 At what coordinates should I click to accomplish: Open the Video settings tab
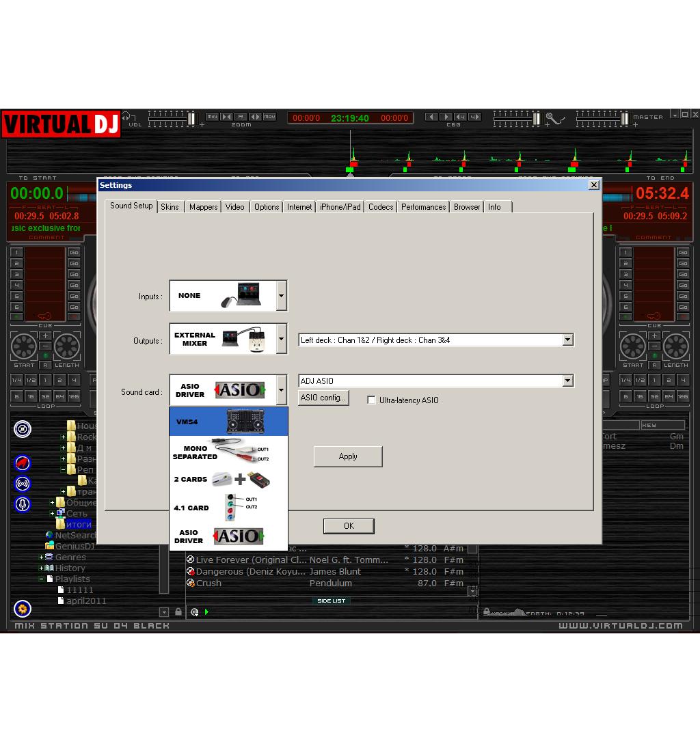[235, 207]
